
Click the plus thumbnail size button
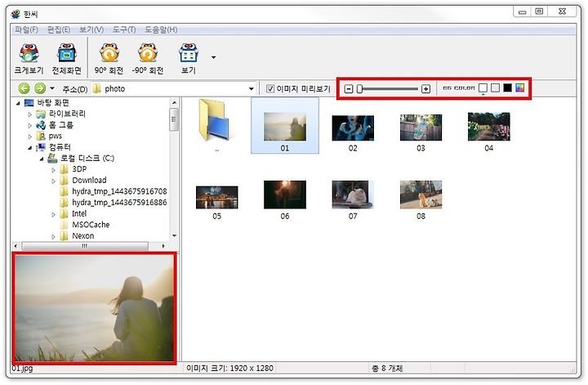coord(425,89)
